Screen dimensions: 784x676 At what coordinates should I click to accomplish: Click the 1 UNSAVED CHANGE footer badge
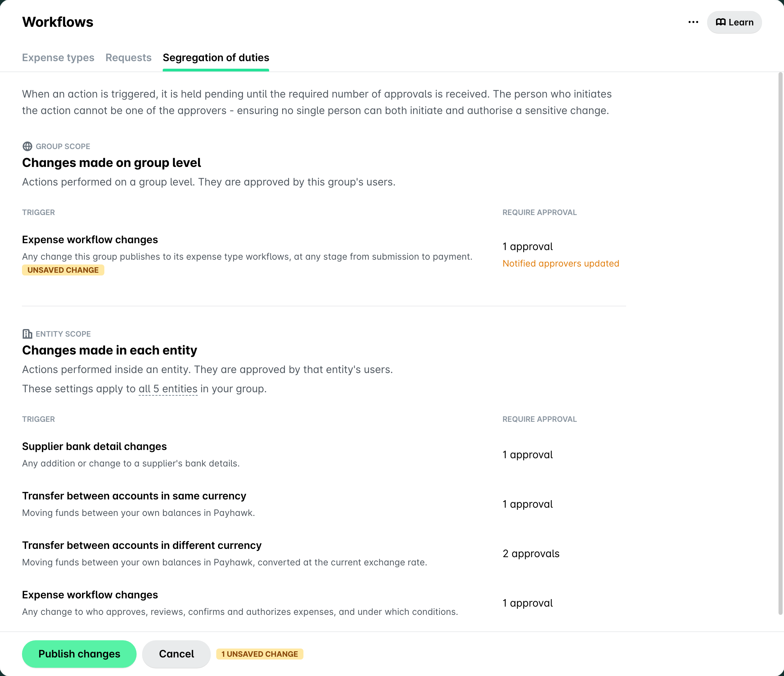click(x=260, y=654)
